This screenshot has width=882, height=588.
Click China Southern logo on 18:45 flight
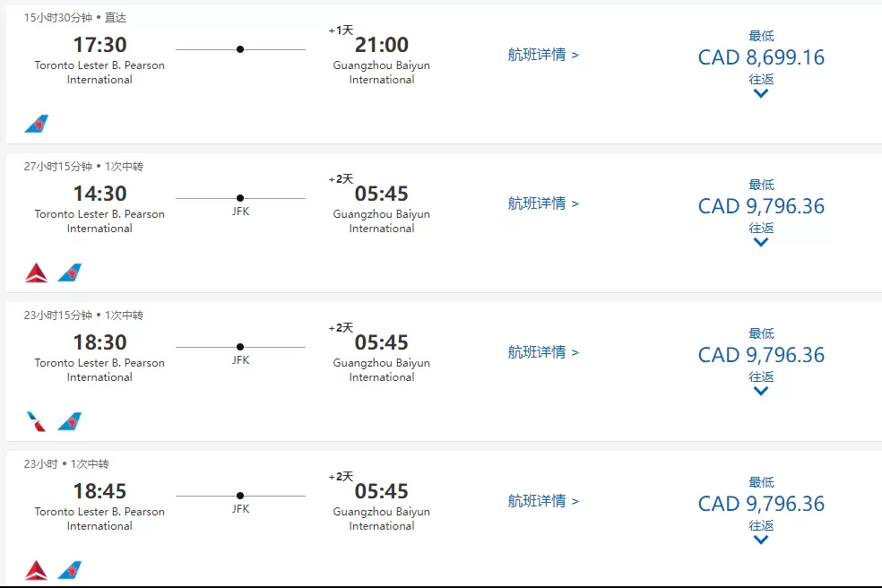coord(70,571)
